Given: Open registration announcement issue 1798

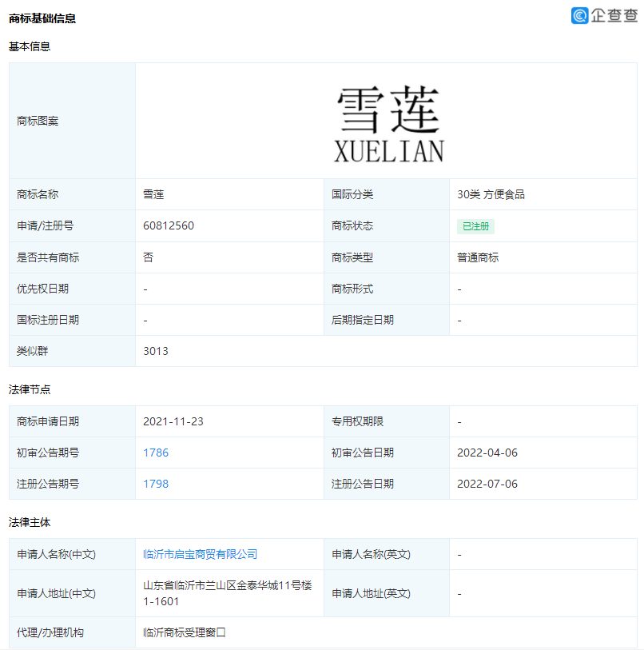Looking at the screenshot, I should [x=156, y=484].
